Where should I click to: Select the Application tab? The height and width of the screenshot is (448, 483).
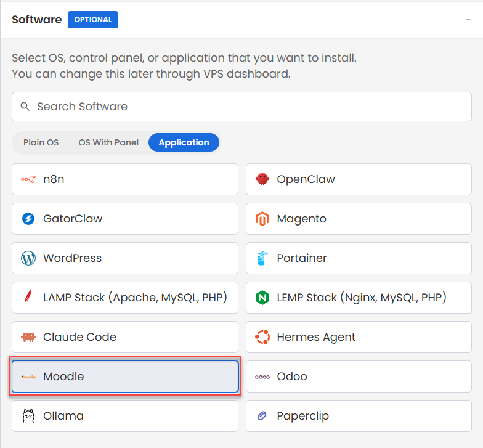(184, 142)
